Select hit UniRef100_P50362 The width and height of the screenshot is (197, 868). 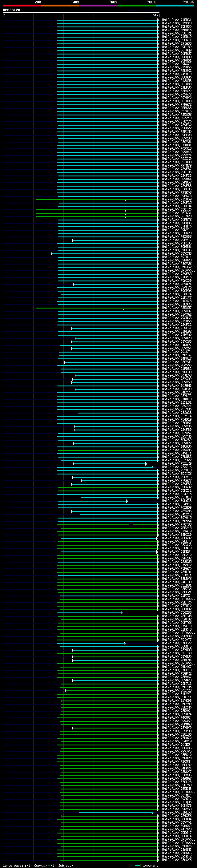(x=177, y=267)
